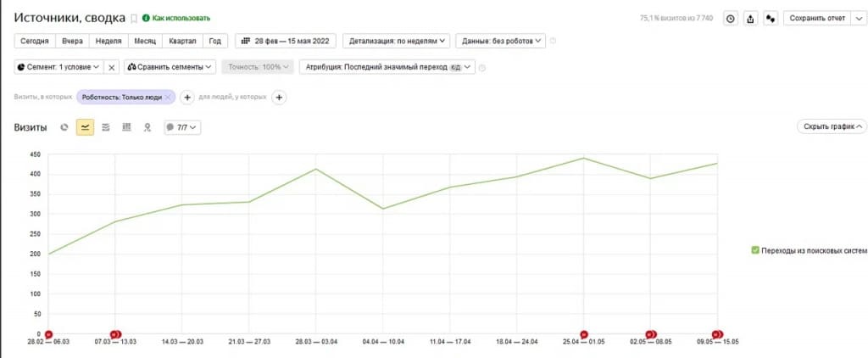This screenshot has height=358, width=868.
Task: Click hint icon beside the Атрибуция dropdown
Action: coord(482,68)
